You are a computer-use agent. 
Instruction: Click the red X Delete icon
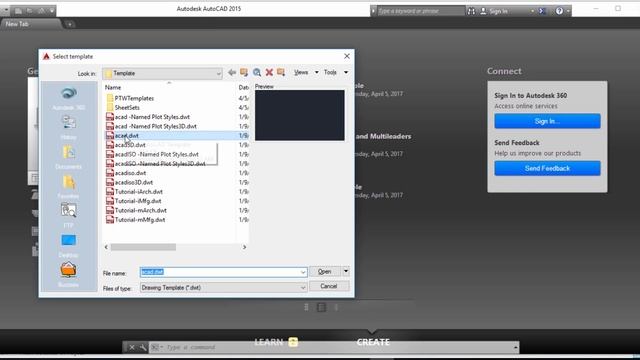click(269, 72)
